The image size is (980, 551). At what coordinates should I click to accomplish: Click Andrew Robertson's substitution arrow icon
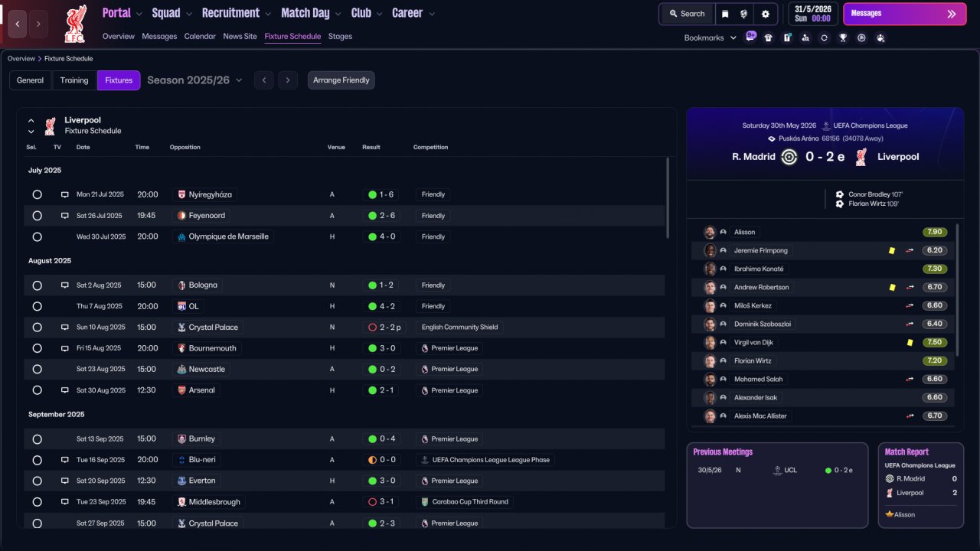910,287
